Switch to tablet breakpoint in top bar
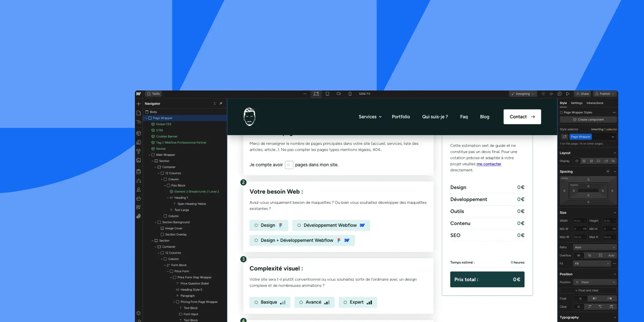Image resolution: width=644 pixels, height=322 pixels. [327, 94]
